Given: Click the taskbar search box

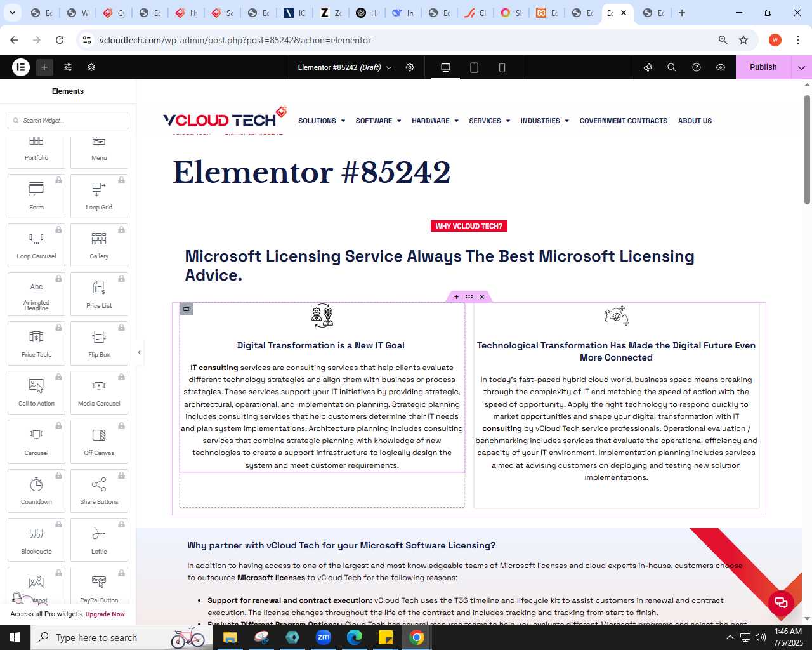Looking at the screenshot, I should coord(121,637).
